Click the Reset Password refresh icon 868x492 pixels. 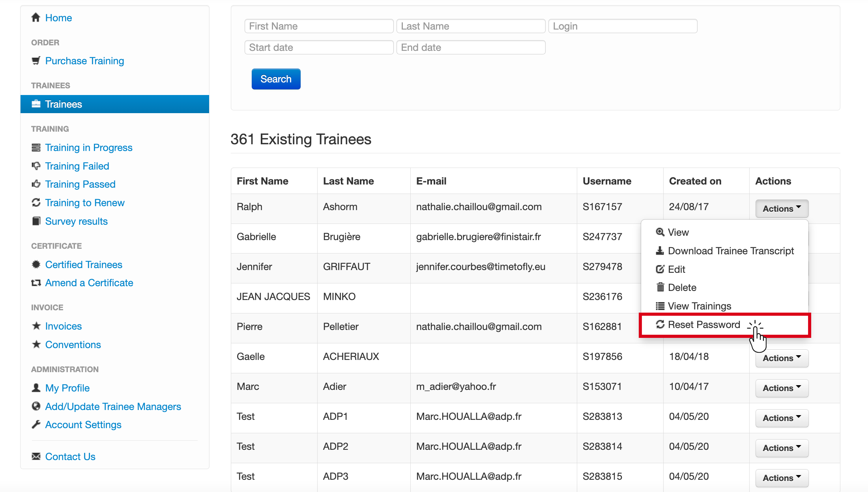660,324
